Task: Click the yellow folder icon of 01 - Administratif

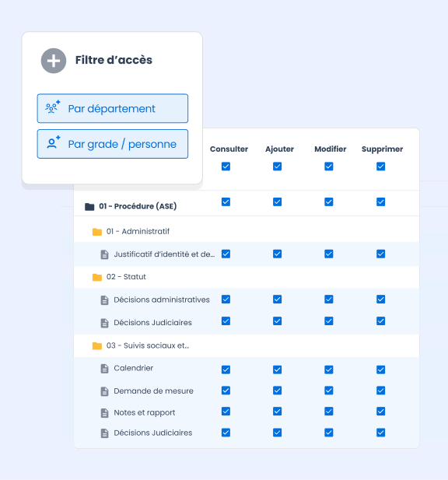Action: pyautogui.click(x=97, y=232)
